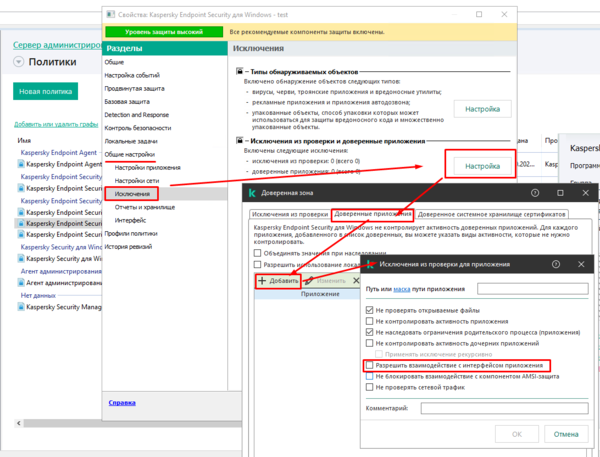Click the Kaspersky logo in Доверенная зона title
Screen dimensions: 600x457
click(x=252, y=193)
